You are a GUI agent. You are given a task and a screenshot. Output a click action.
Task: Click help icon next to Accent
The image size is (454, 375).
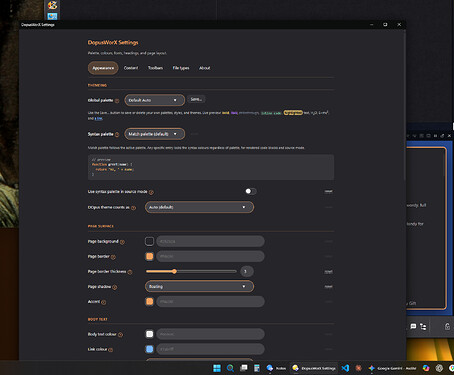(104, 302)
